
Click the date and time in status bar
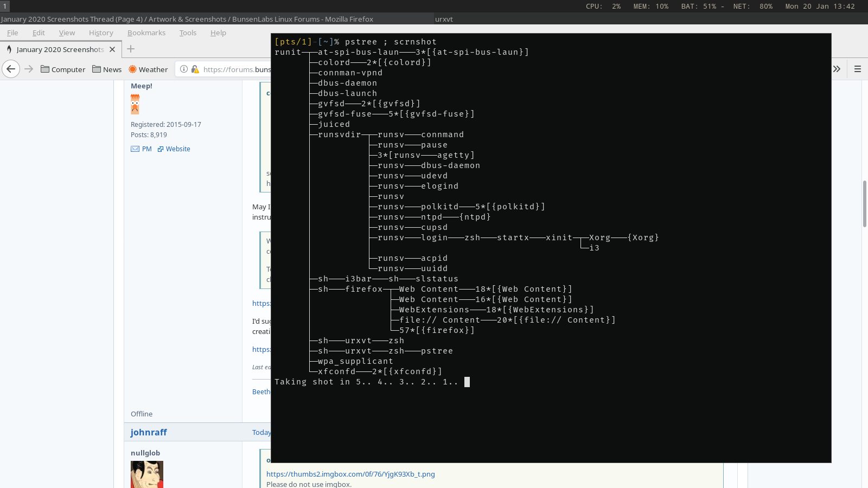pos(820,6)
